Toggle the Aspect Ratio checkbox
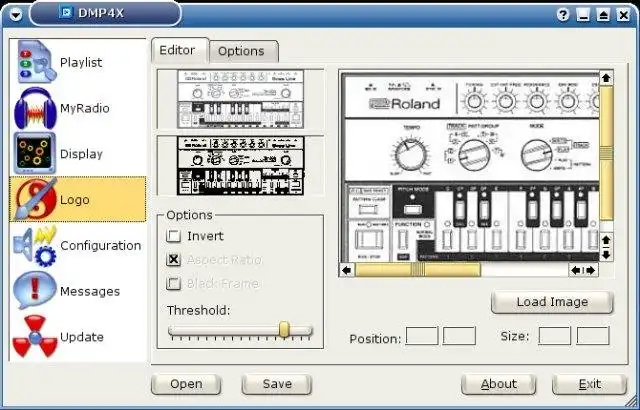 (173, 259)
